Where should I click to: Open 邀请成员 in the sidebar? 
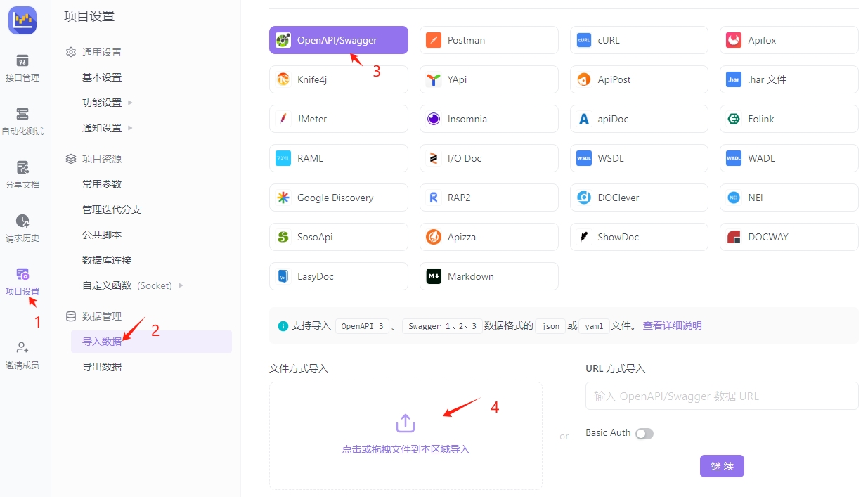pyautogui.click(x=22, y=355)
